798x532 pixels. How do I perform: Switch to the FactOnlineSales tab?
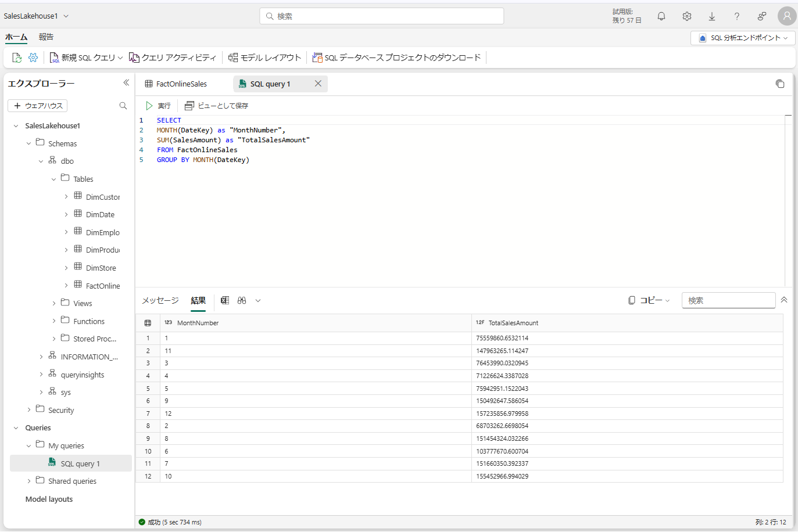click(x=181, y=84)
